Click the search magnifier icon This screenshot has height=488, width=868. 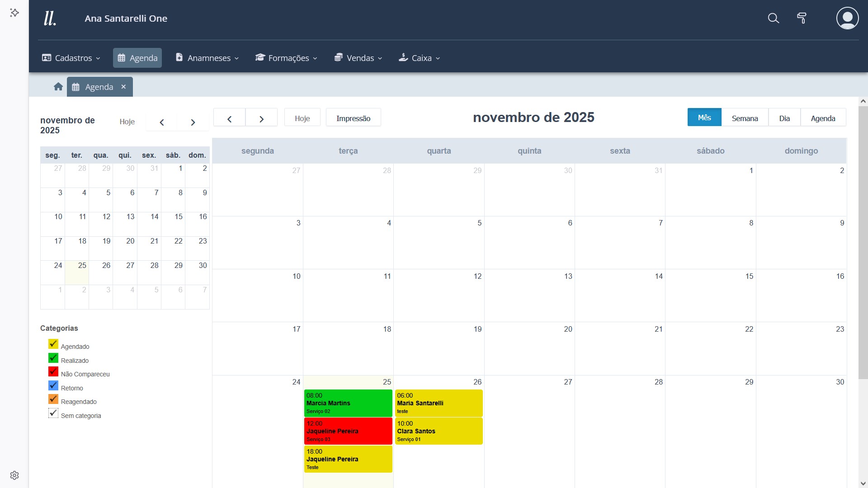[774, 18]
